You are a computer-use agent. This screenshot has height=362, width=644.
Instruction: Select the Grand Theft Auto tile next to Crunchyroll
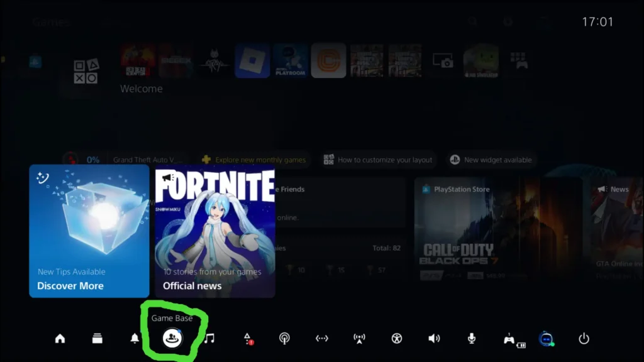(367, 61)
